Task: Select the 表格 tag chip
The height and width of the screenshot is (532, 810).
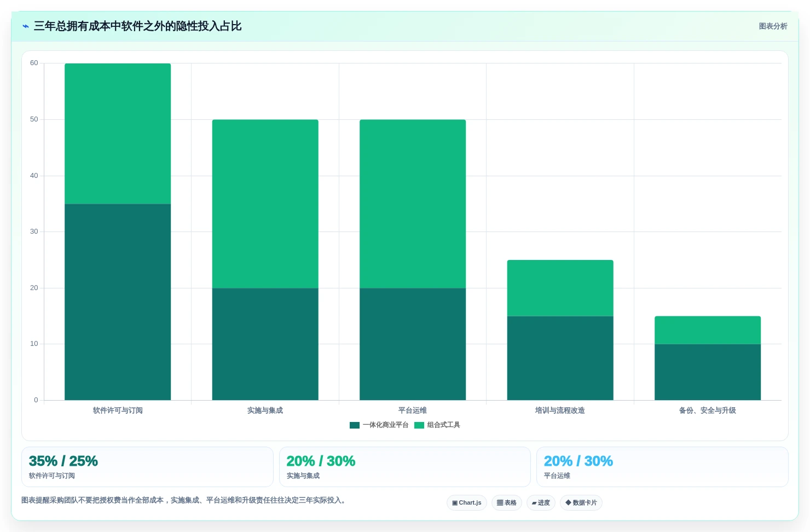Action: point(507,502)
